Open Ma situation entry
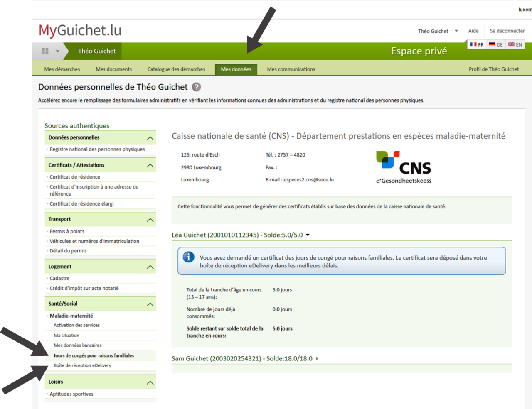The image size is (532, 409). click(66, 336)
